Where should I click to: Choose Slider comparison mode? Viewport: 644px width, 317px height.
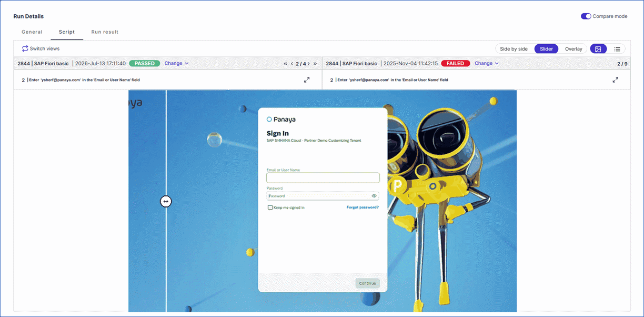(546, 49)
